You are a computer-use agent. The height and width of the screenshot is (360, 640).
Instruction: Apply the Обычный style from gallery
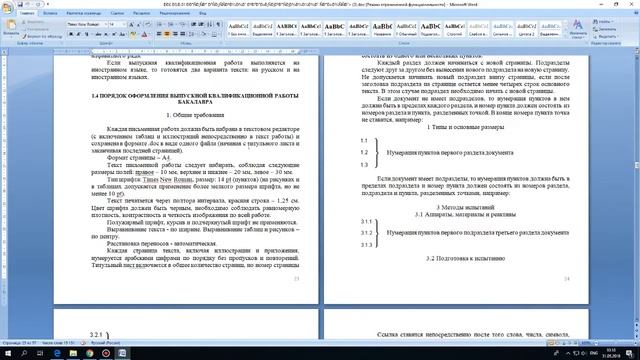(x=406, y=29)
